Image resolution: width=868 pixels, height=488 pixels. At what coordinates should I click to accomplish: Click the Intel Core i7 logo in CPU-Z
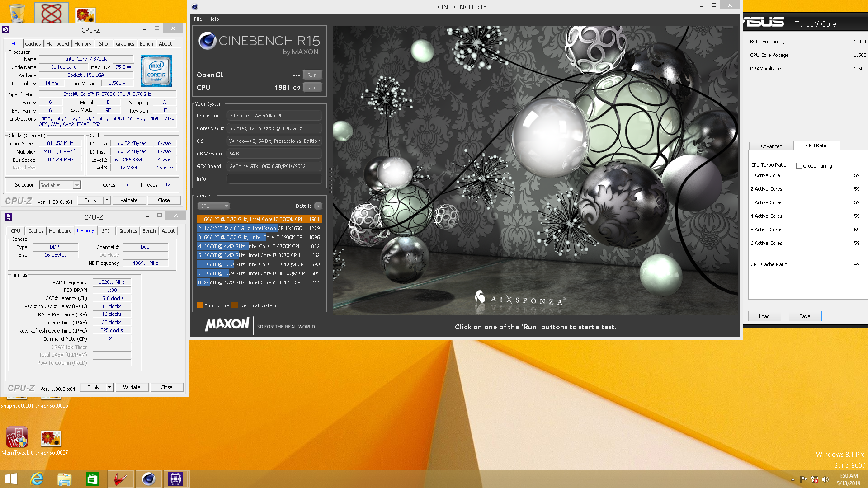[156, 71]
